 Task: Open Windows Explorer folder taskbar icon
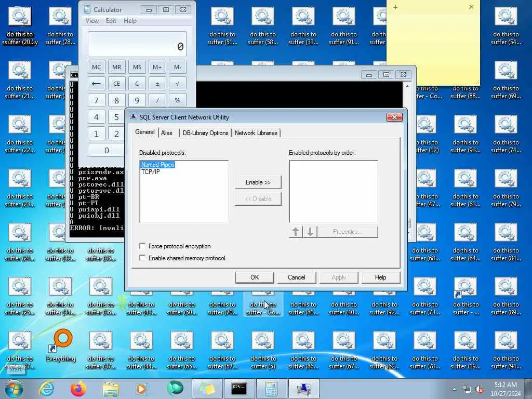tap(111, 389)
